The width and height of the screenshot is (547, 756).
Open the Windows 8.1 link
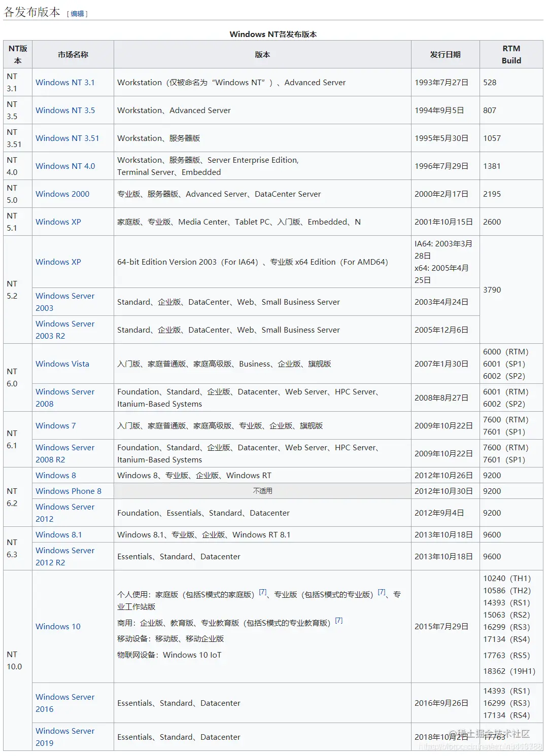pyautogui.click(x=58, y=534)
